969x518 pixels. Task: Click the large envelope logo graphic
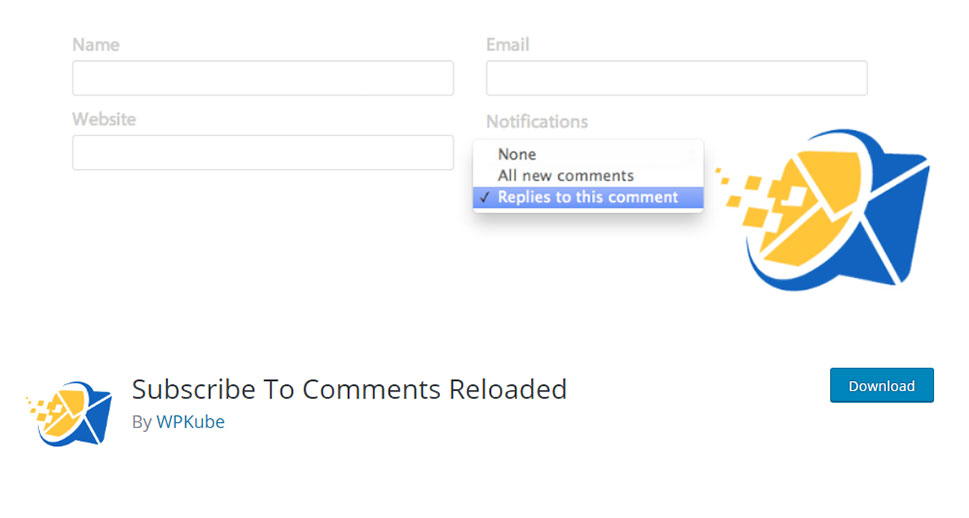(x=823, y=210)
